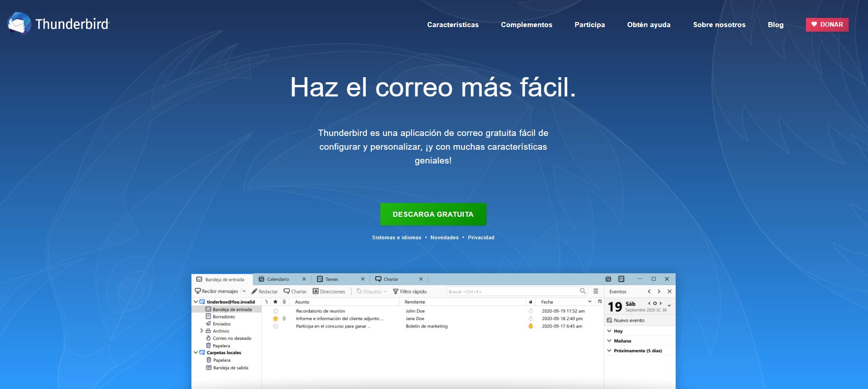Viewport: 868px width, 389px height.
Task: Open the hamburger menu icon in the mail toolbar
Action: pyautogui.click(x=596, y=291)
